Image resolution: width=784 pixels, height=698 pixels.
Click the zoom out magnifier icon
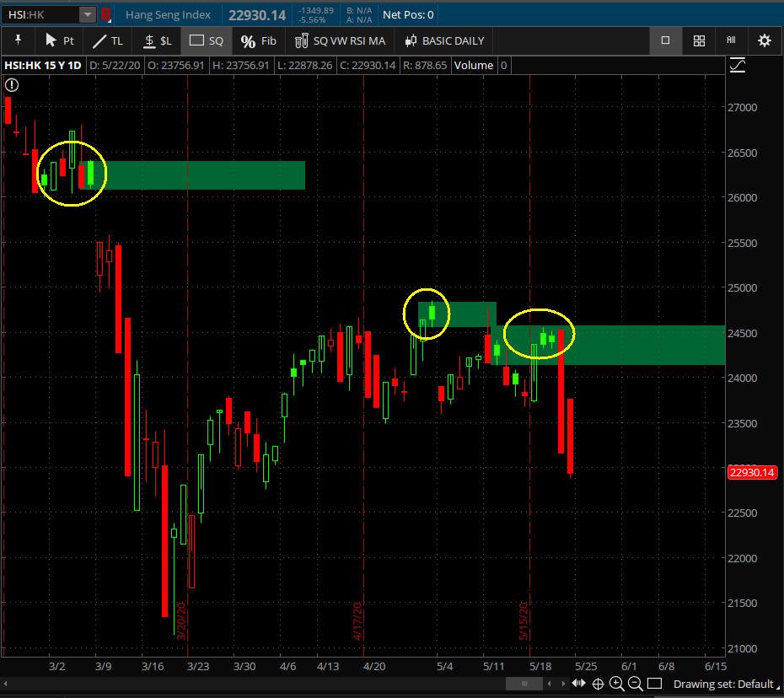tap(635, 684)
